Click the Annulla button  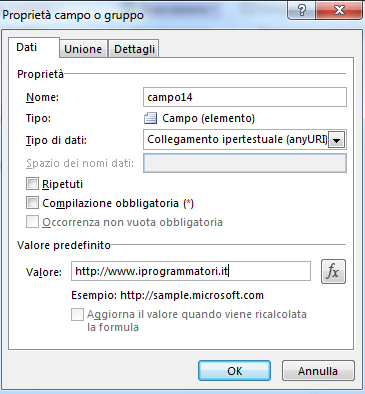(318, 371)
